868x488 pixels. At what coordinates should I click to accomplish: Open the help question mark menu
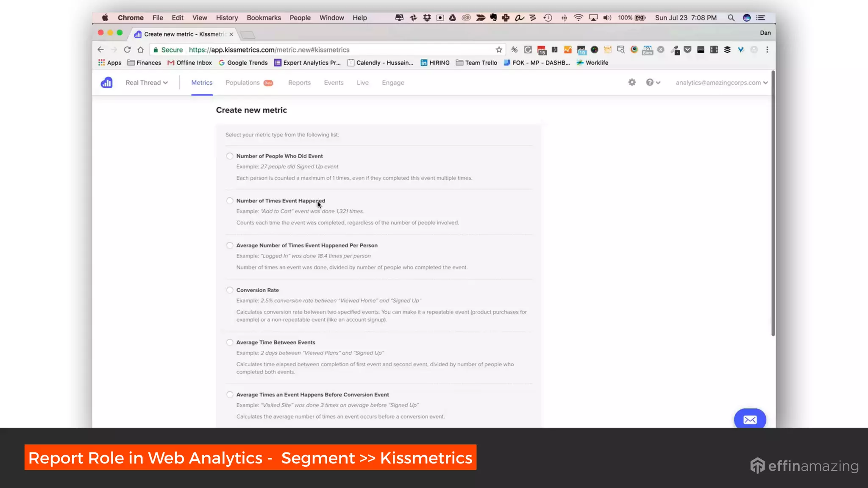pos(653,82)
